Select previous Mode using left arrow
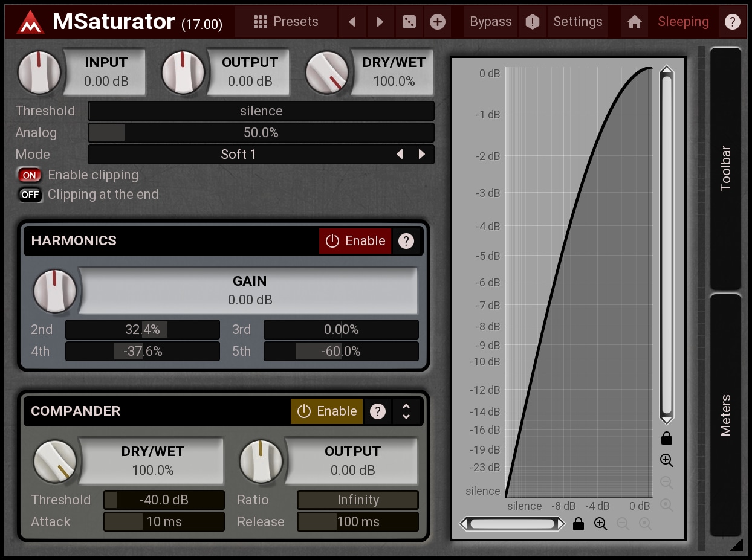The width and height of the screenshot is (752, 560). (400, 155)
